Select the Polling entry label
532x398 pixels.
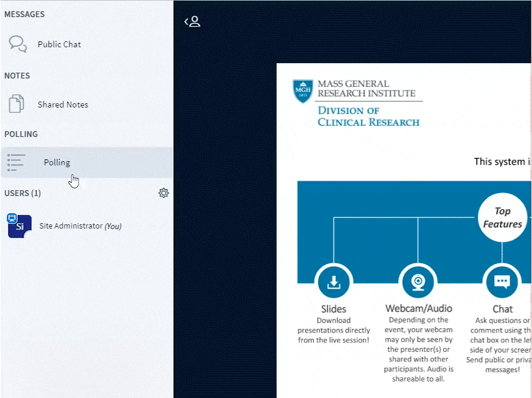point(57,162)
